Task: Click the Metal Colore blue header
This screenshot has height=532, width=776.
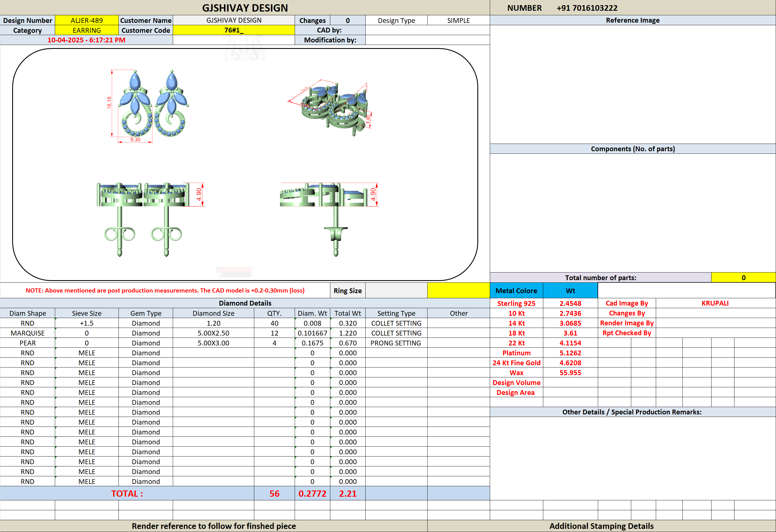Action: [x=516, y=290]
